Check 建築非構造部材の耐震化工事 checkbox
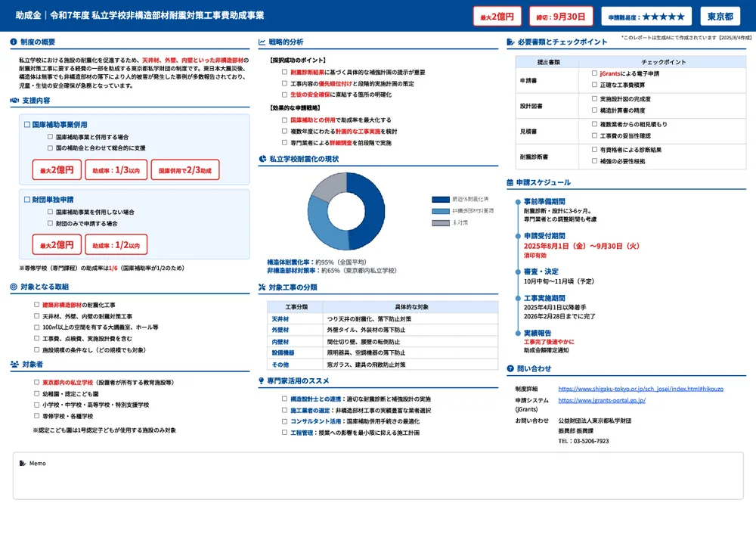 [x=36, y=304]
